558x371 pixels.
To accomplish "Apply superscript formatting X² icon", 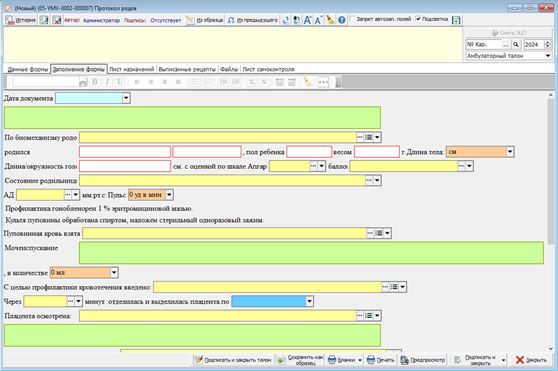I will tap(264, 82).
